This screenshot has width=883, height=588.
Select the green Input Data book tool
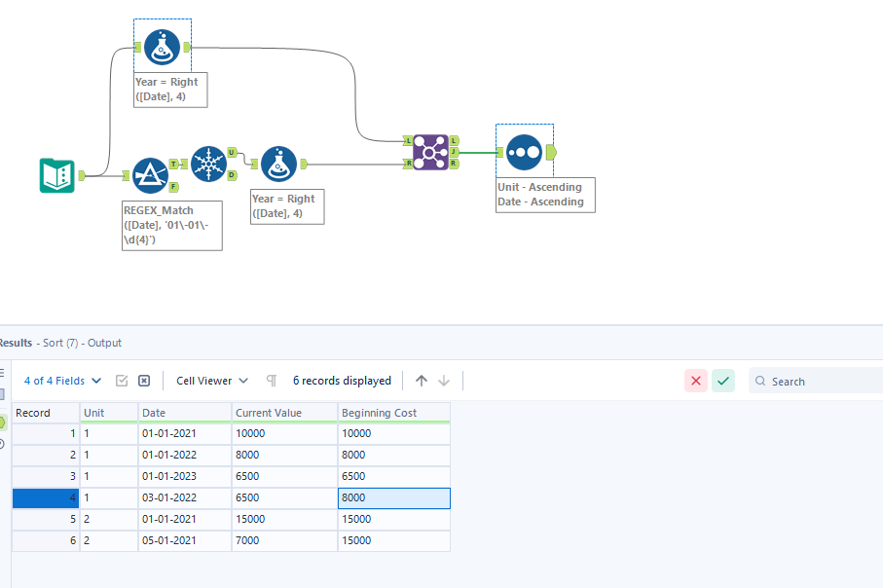coord(57,176)
